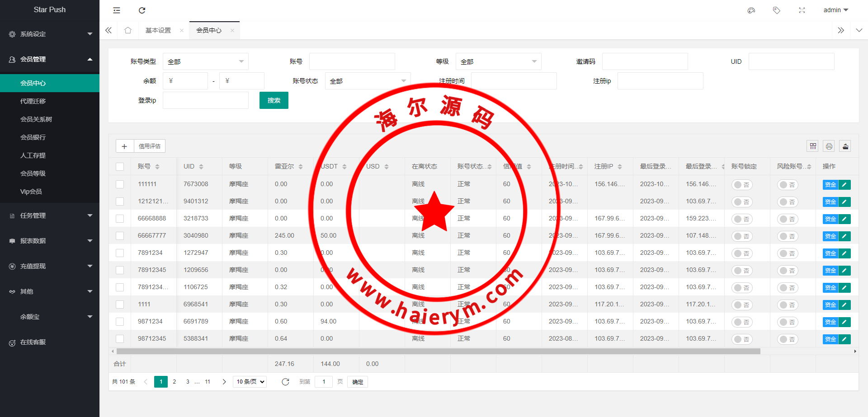Open the 账号状态 dropdown
Viewport: 868px width, 417px height.
tap(368, 81)
